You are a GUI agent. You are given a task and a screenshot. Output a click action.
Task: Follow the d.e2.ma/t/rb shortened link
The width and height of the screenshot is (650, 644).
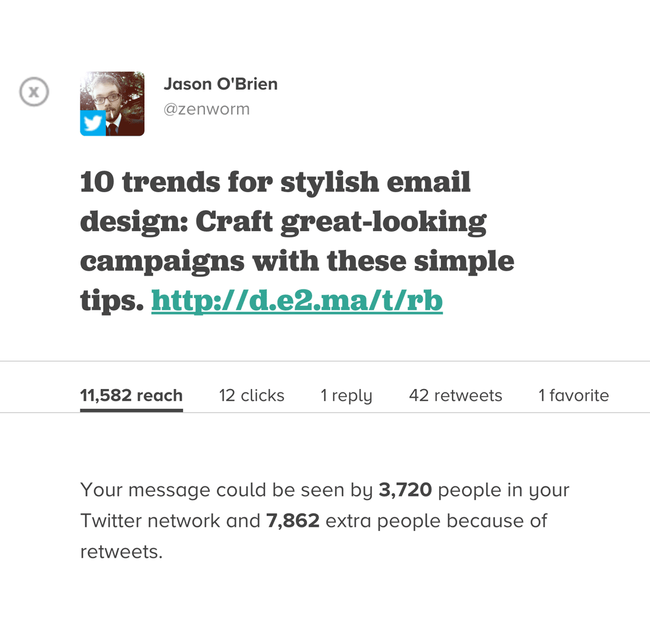pyautogui.click(x=296, y=300)
